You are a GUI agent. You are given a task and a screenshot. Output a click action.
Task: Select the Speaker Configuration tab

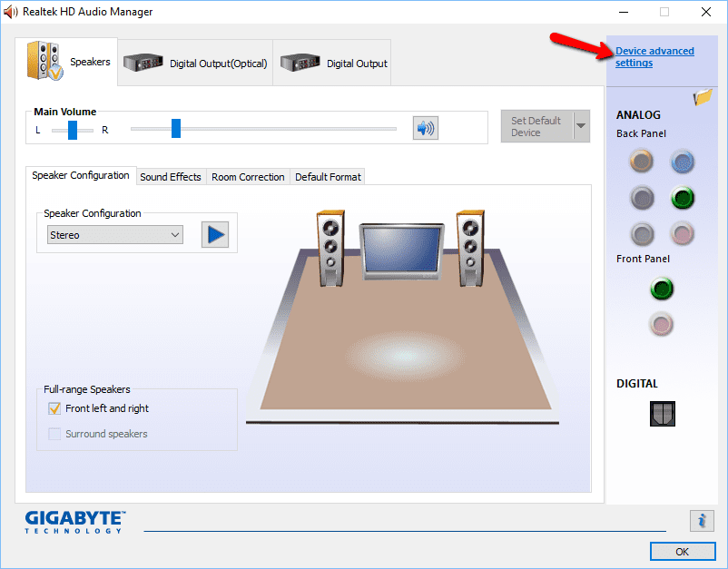tap(81, 175)
